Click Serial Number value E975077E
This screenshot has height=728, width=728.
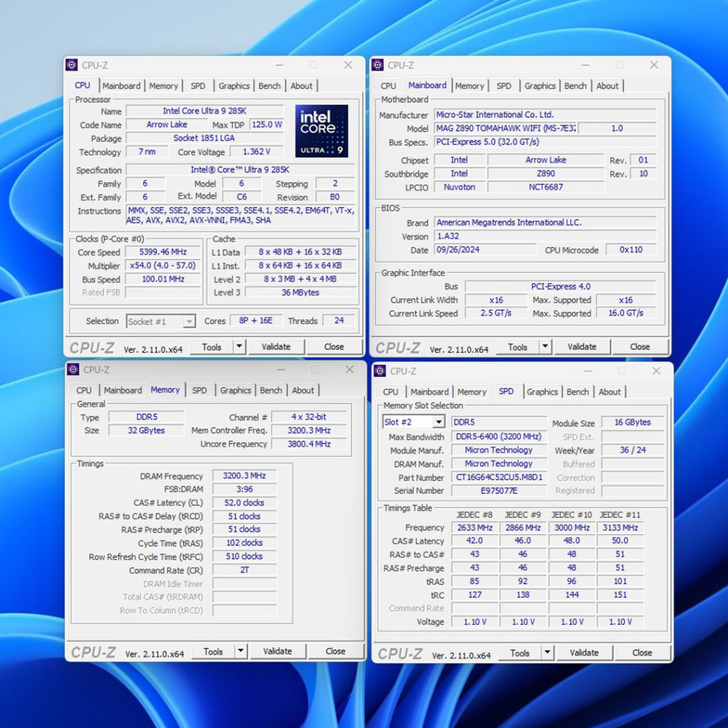(x=499, y=491)
